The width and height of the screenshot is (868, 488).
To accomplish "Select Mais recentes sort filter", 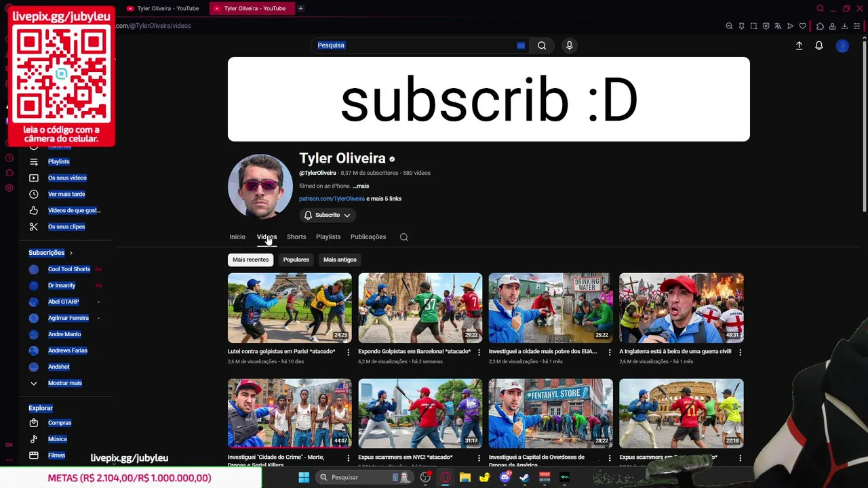I will click(251, 260).
